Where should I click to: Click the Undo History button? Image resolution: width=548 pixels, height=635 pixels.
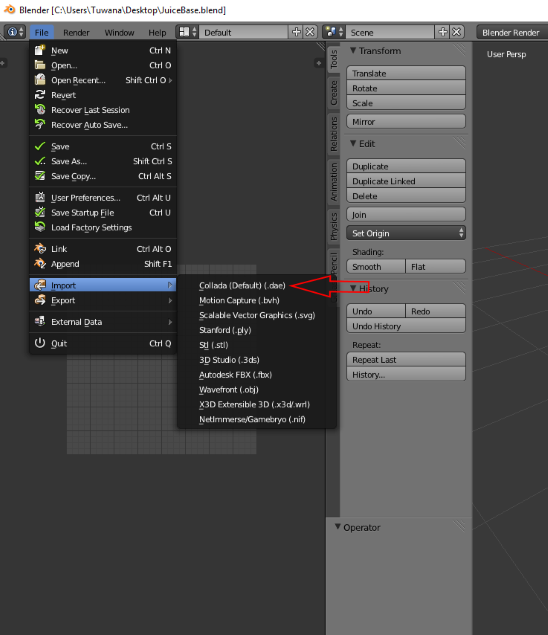point(406,326)
